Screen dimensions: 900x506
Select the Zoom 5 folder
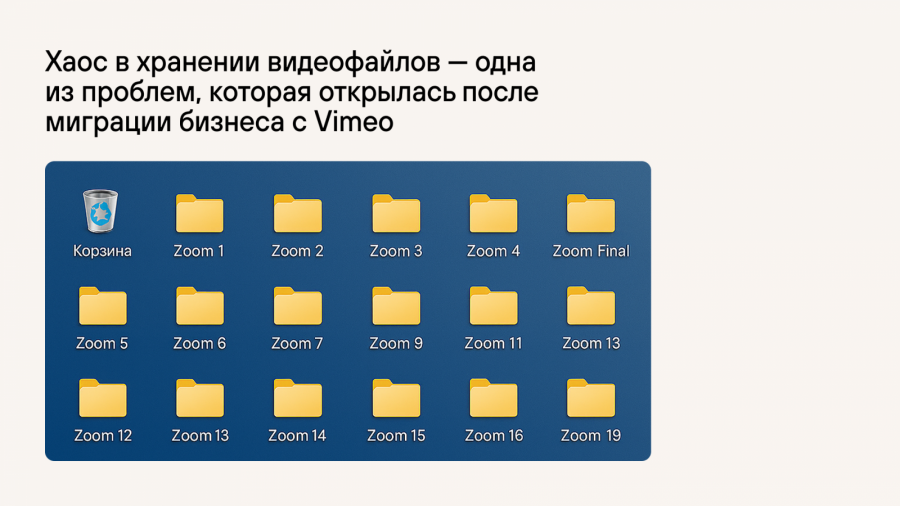pyautogui.click(x=102, y=306)
